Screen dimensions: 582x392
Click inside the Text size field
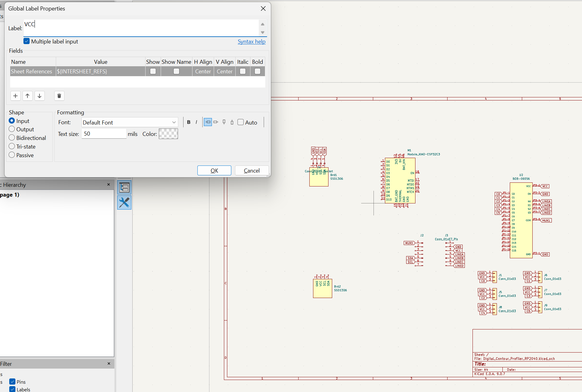[104, 133]
